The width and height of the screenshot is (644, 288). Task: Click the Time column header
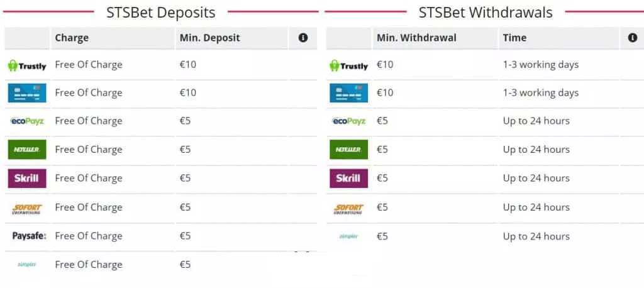coord(514,38)
